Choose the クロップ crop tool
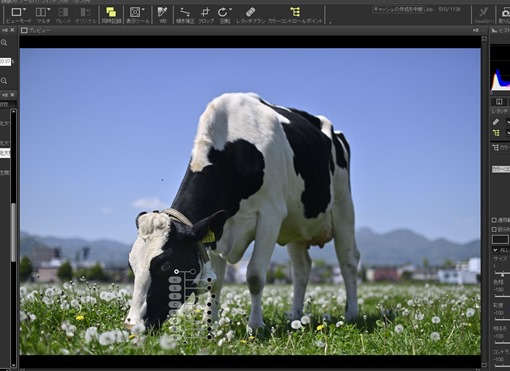 (206, 15)
